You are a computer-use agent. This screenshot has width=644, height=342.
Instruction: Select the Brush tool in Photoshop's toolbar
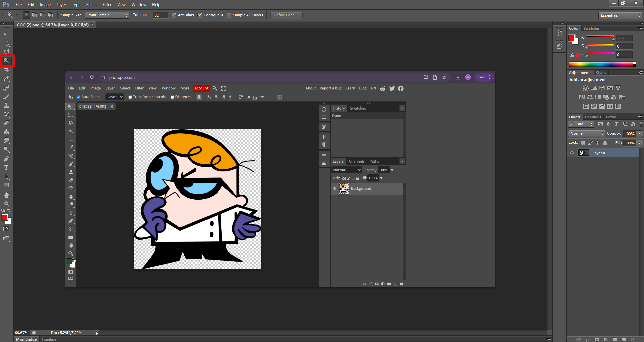coord(6,97)
